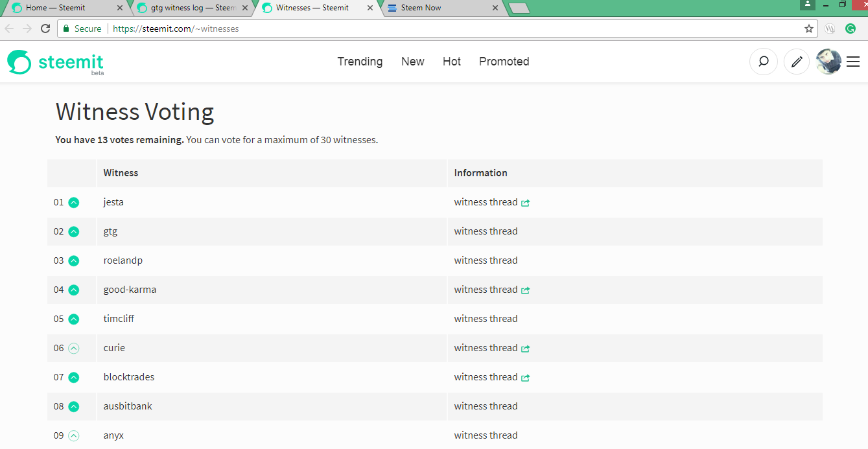Open the Promoted posts feed
This screenshot has width=868, height=449.
(x=504, y=62)
